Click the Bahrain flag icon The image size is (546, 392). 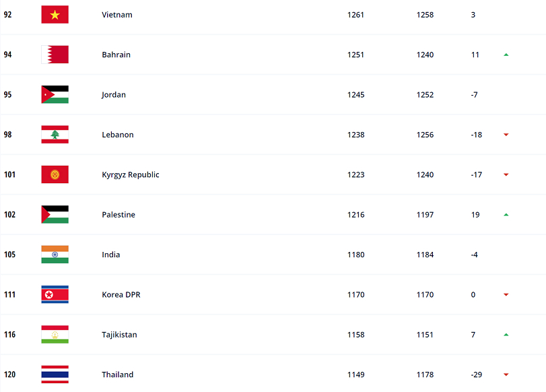click(55, 55)
